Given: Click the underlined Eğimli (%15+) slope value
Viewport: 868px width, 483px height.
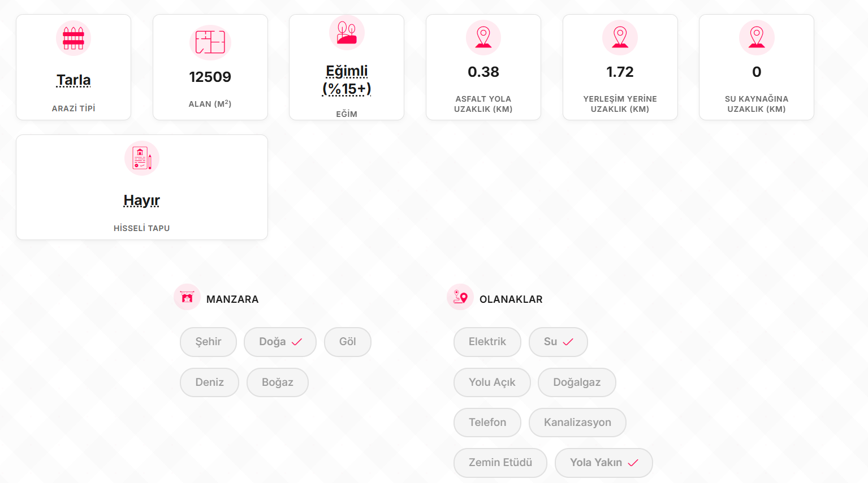Looking at the screenshot, I should click(x=347, y=80).
